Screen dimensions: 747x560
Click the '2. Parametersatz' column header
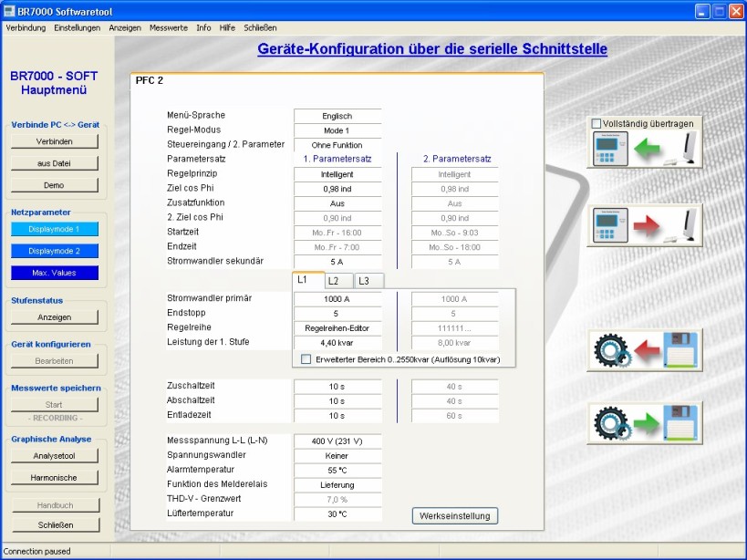point(457,159)
